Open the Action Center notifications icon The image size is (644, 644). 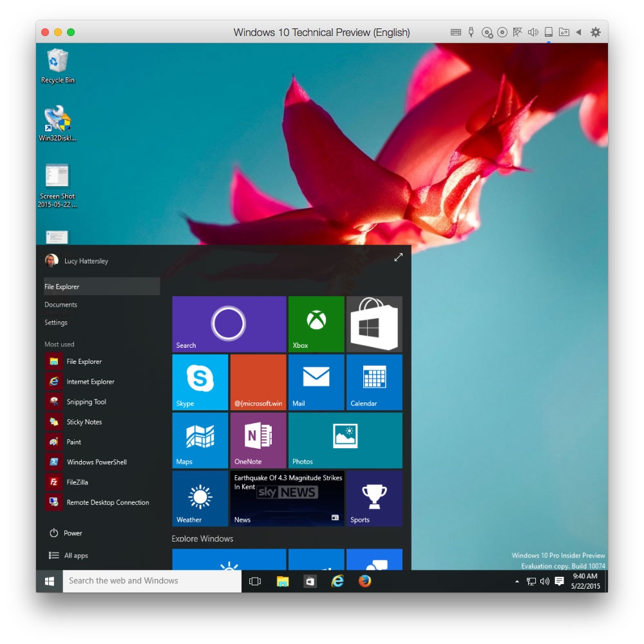pyautogui.click(x=559, y=582)
